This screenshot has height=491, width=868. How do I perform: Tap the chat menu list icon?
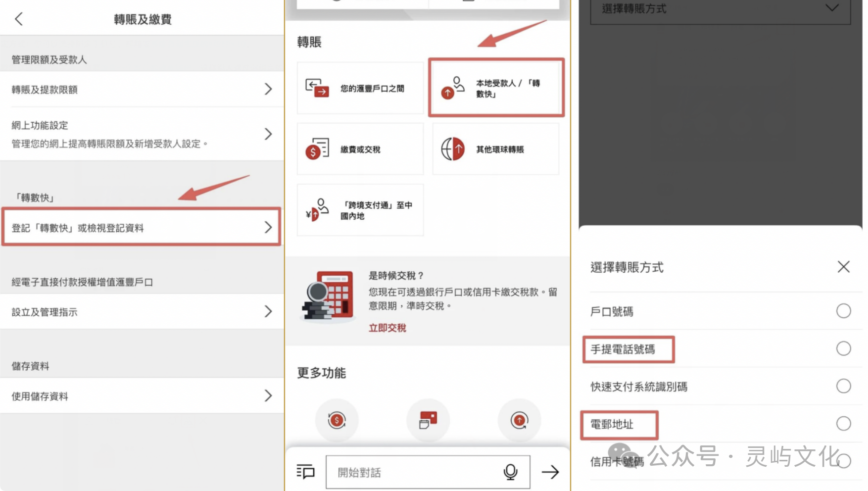[x=305, y=472]
